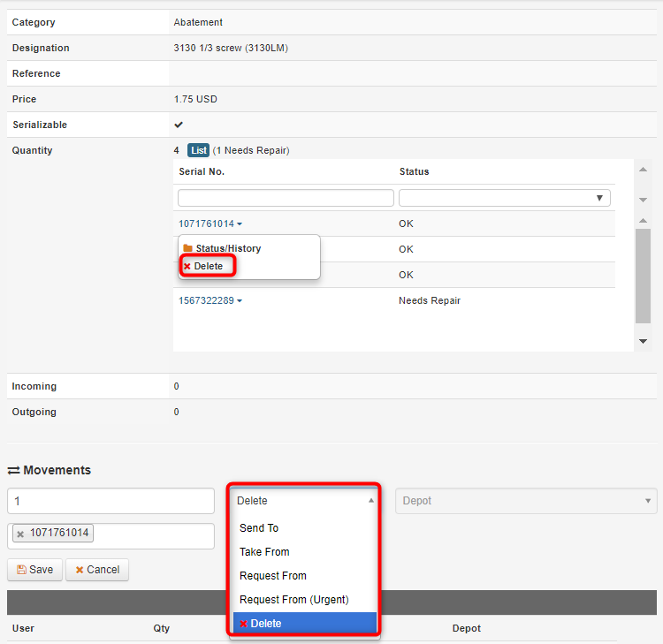The image size is (663, 644).
Task: Click the serial tags input box
Action: coord(110,536)
